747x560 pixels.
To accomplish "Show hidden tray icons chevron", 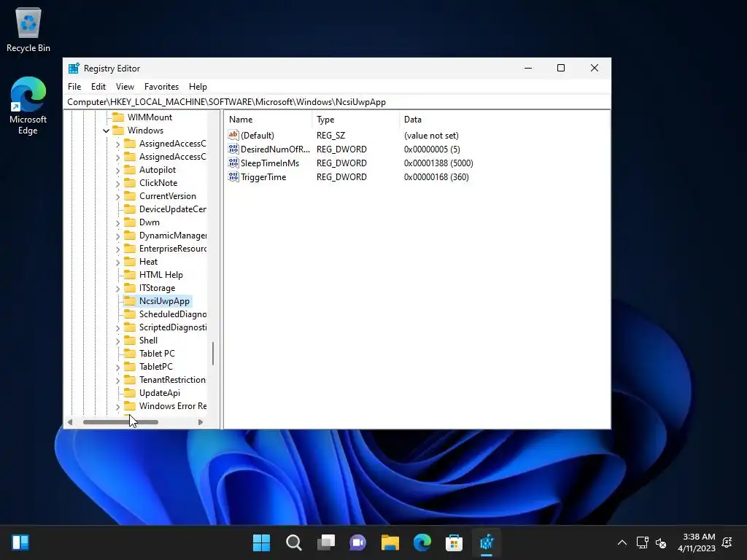I will point(622,542).
